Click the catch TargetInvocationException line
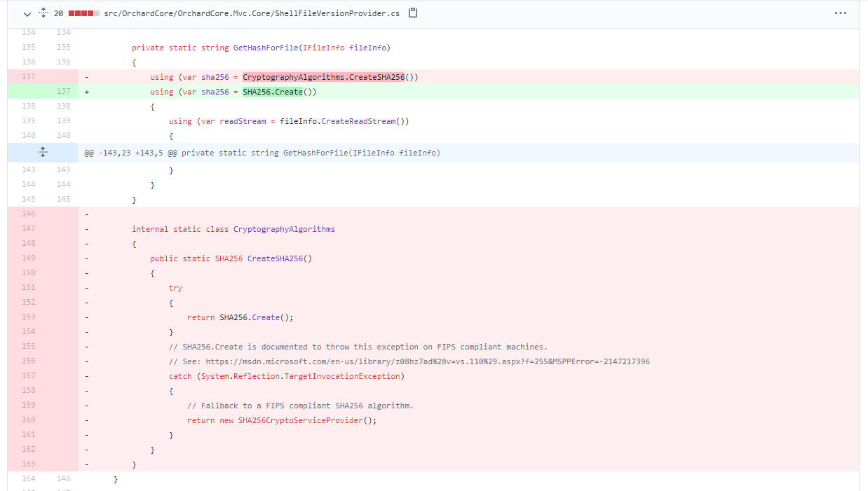Screen dimensions: 868x491 [x=286, y=376]
